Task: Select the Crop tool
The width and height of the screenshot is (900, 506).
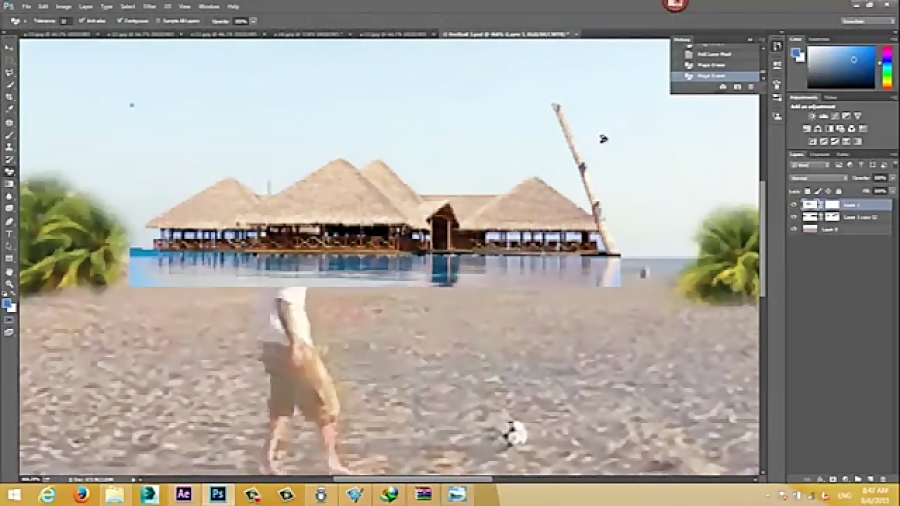Action: click(10, 97)
